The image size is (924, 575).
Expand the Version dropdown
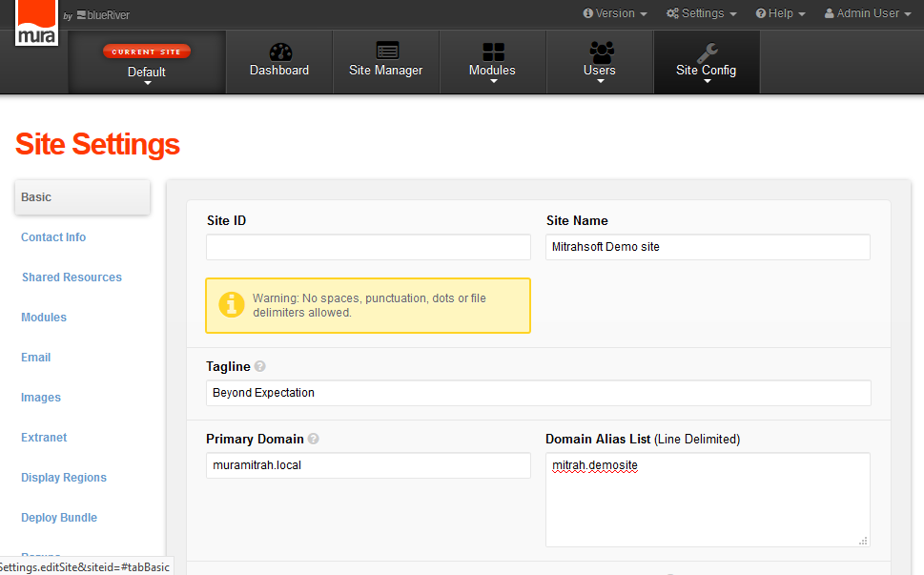pos(614,13)
